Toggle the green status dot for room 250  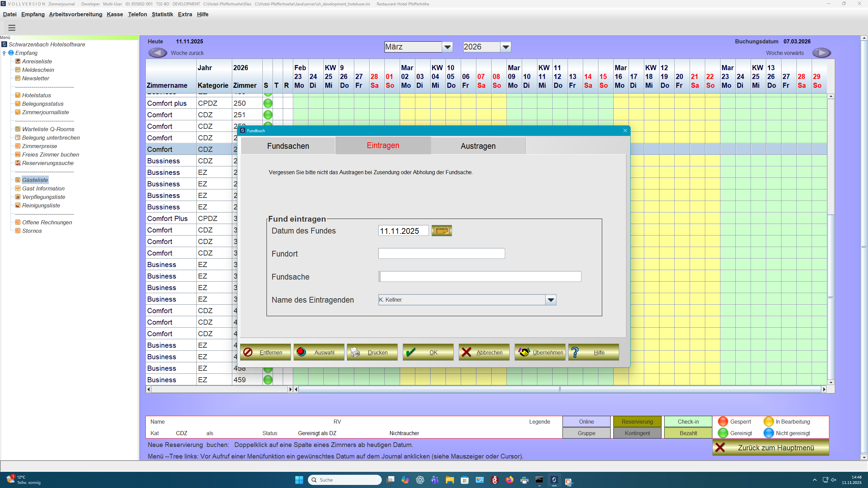tap(268, 103)
